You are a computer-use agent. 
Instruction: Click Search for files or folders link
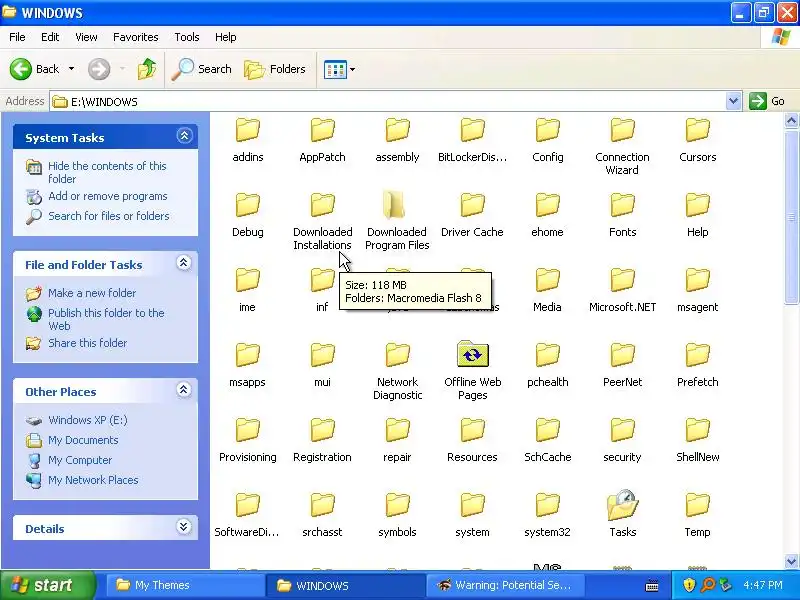pos(109,216)
